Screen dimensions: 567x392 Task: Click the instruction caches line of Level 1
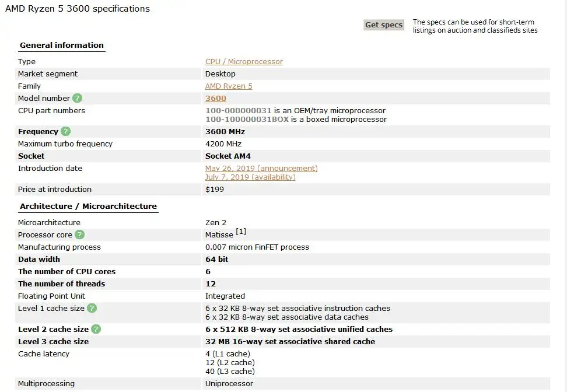tap(297, 308)
